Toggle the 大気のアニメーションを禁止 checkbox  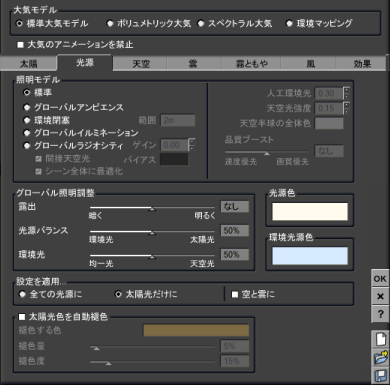click(x=20, y=44)
